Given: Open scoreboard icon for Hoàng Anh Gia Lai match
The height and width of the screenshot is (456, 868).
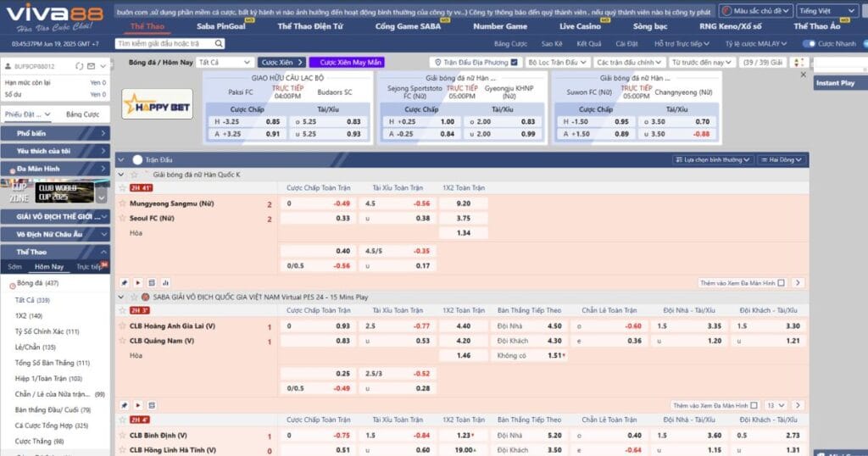Looking at the screenshot, I should [152, 406].
